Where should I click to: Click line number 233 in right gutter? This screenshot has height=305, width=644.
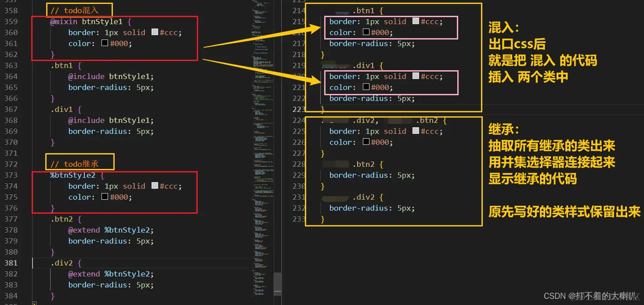coord(298,219)
